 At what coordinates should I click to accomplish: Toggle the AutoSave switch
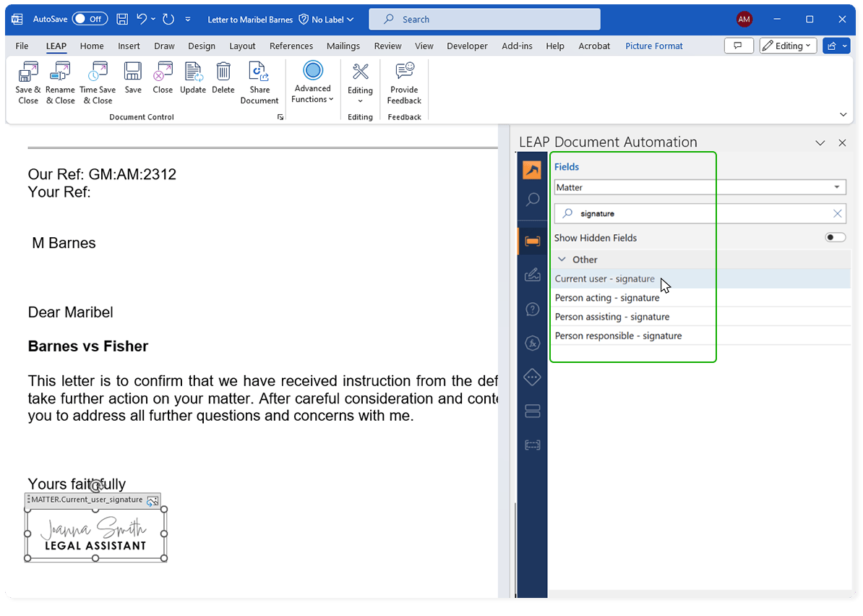(89, 19)
